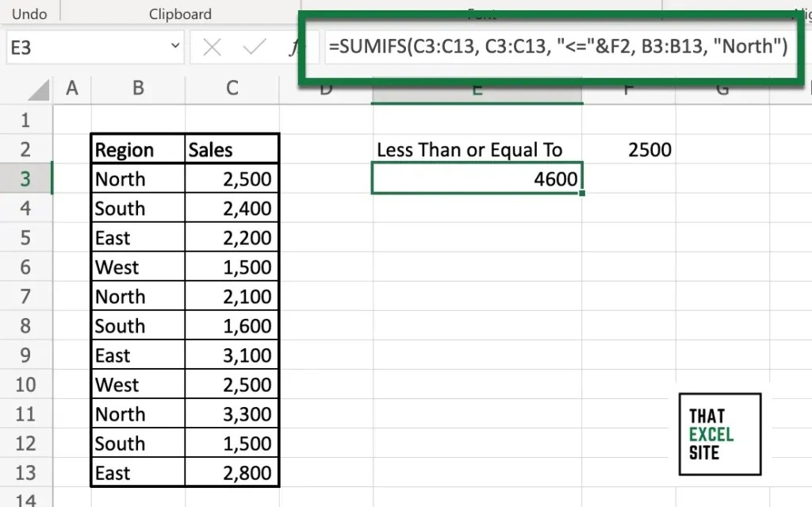The height and width of the screenshot is (507, 812).
Task: Select cell C13 containing 2,800
Action: tap(231, 472)
